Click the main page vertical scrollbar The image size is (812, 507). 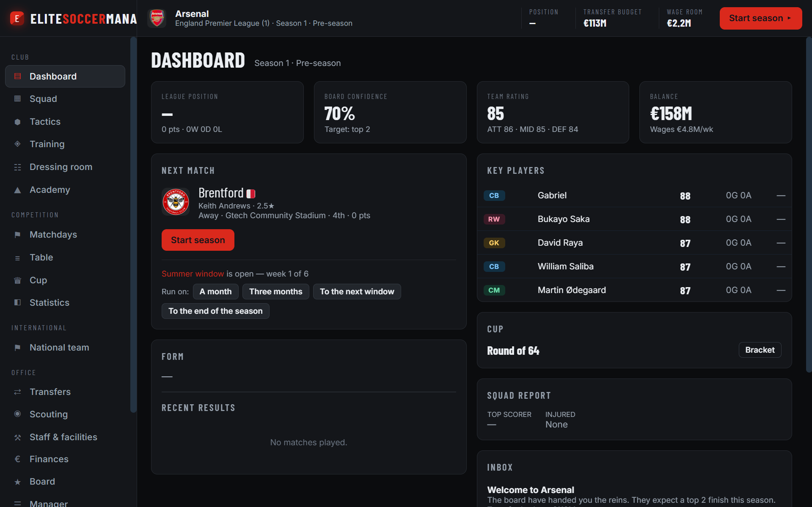click(x=809, y=204)
